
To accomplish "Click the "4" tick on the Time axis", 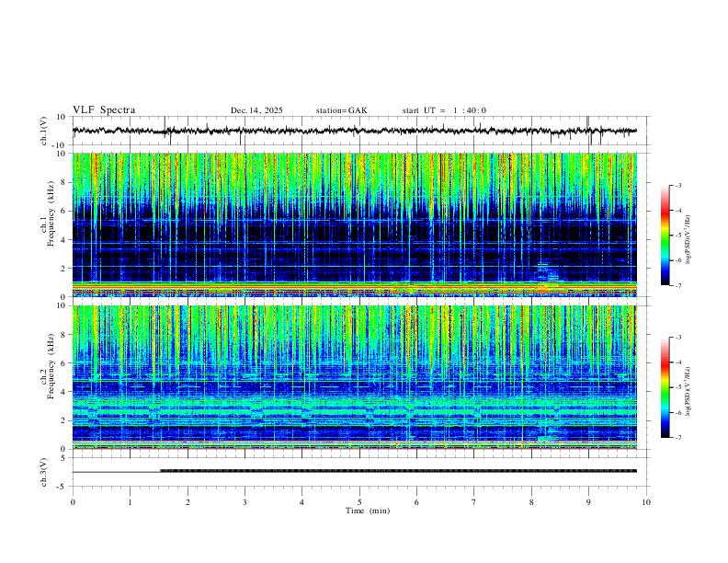I will [x=301, y=502].
